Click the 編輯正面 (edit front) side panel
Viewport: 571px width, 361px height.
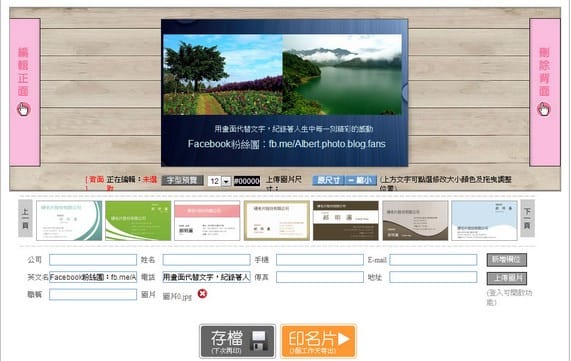click(x=25, y=93)
